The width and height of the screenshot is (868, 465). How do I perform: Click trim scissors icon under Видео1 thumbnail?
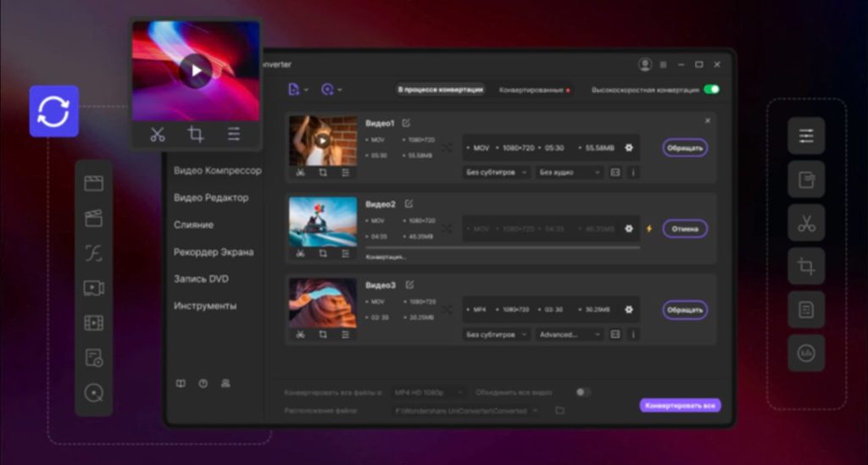coord(300,173)
